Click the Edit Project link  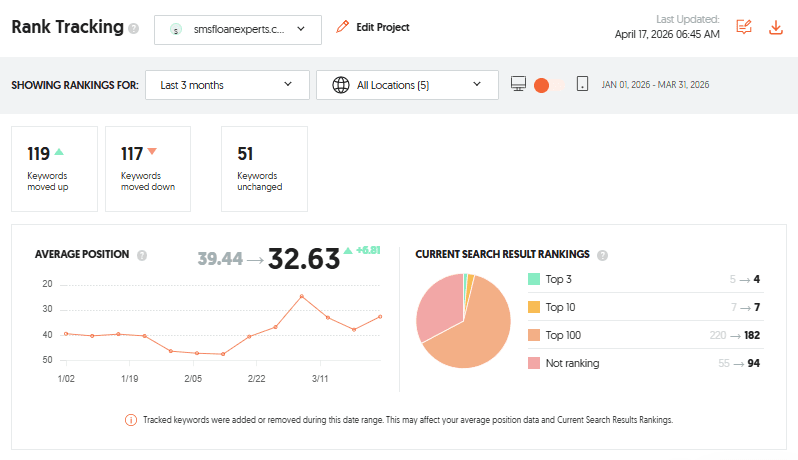pos(382,27)
